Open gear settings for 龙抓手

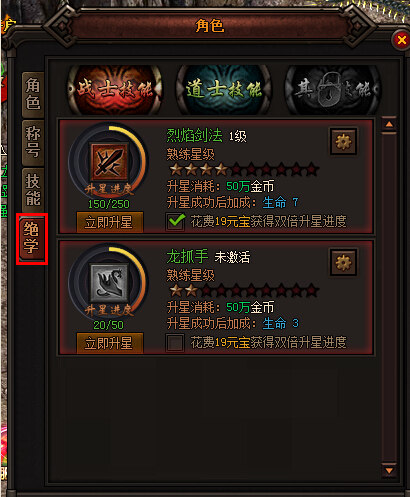coord(343,262)
